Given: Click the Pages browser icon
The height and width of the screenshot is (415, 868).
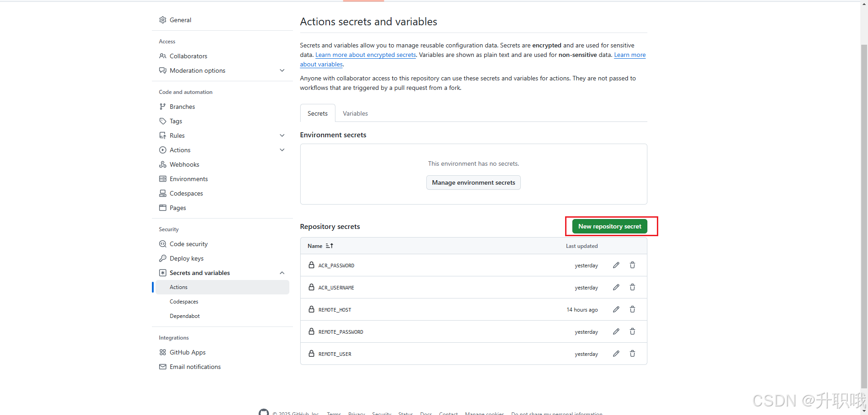Looking at the screenshot, I should 163,208.
